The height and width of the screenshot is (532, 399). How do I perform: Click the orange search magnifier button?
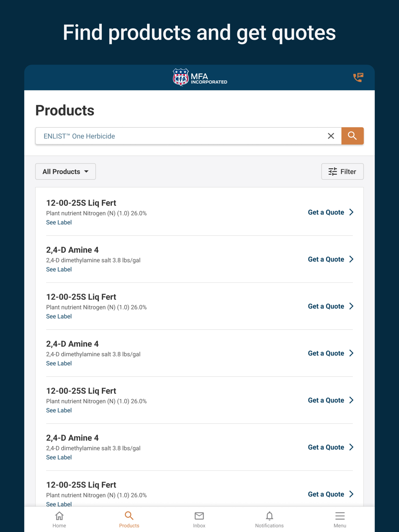pyautogui.click(x=352, y=136)
